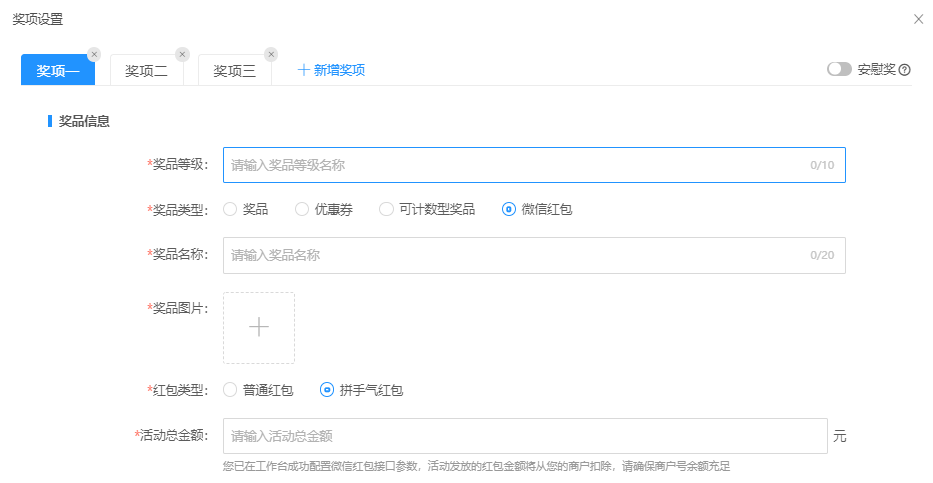Open the help icon beside 安慰奖
Screen dimensions: 933x483
tap(904, 70)
